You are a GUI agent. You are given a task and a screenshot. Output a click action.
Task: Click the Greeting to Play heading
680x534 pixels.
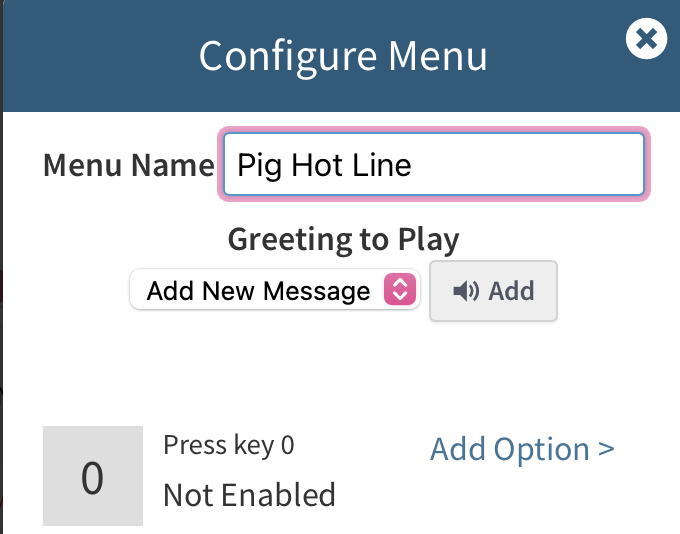[x=343, y=240]
